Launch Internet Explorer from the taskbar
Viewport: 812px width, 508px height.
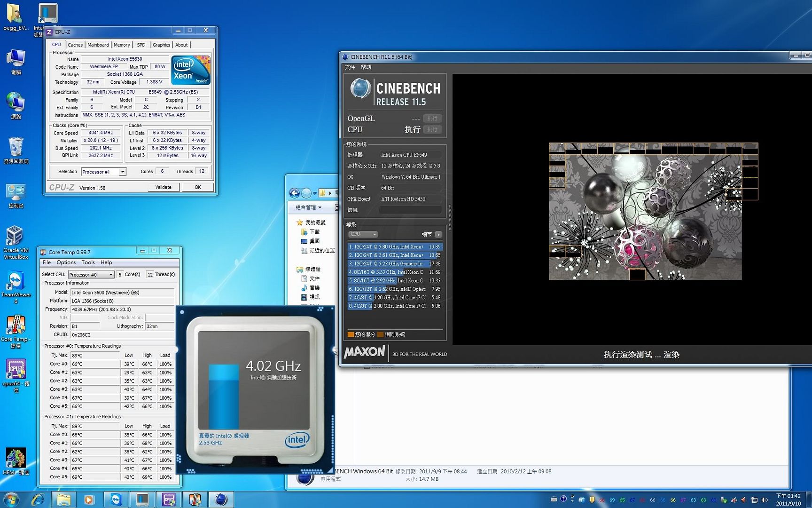(x=37, y=499)
